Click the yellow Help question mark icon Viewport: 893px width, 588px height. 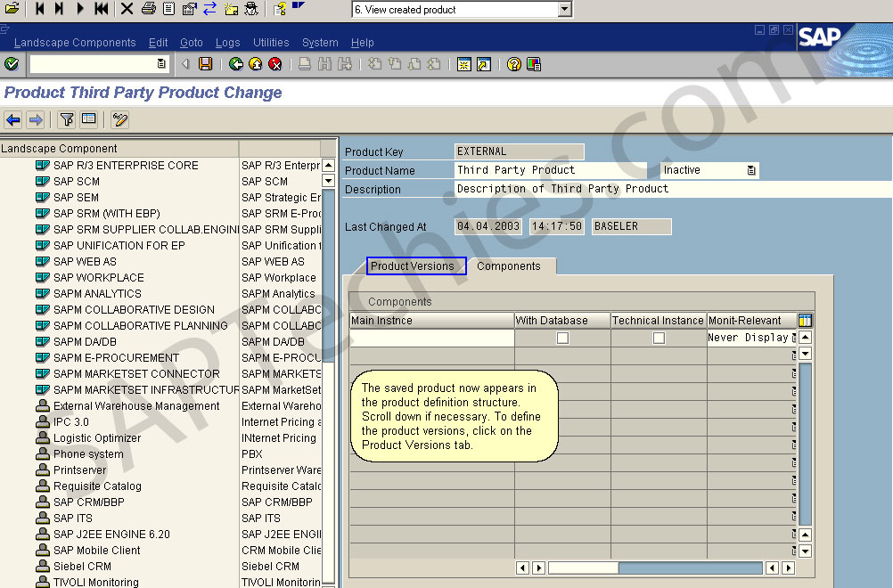(513, 64)
